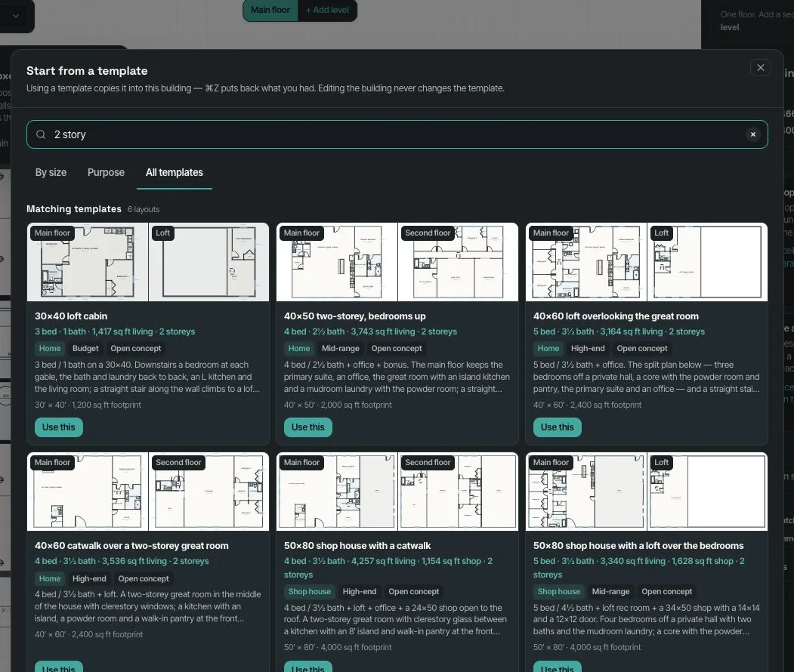Preview 30×40 loft cabin Main floor plan
This screenshot has height=672, width=794.
tap(88, 262)
